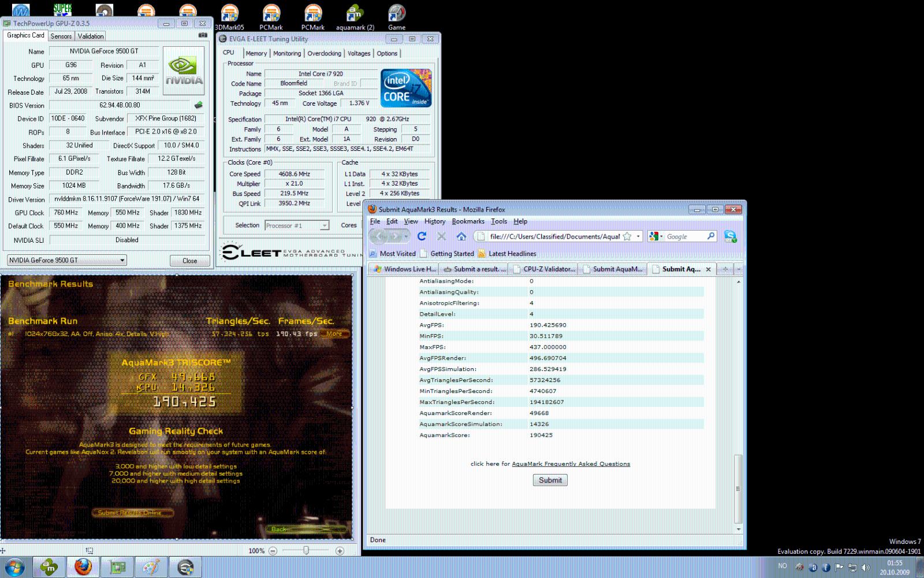Click the Firefox page vertical scrollbar thumb
924x578 pixels.
pyautogui.click(x=738, y=488)
